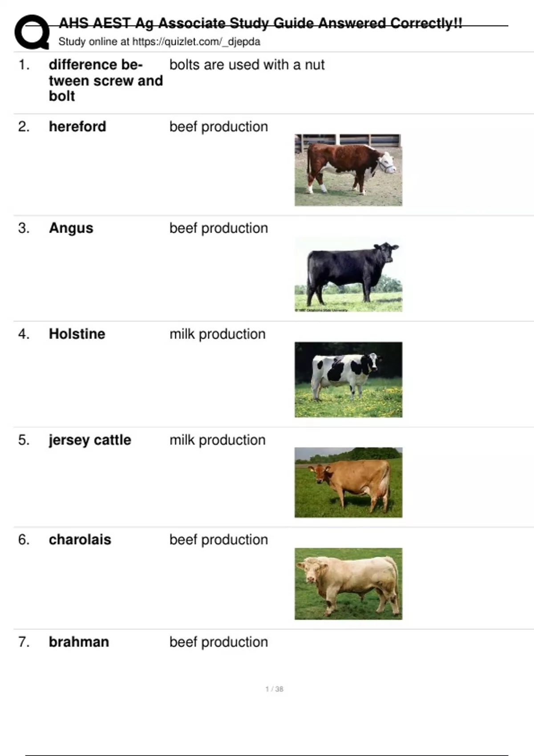534x756 pixels.
Task: Select the 'brahman' term text
Action: [x=79, y=642]
